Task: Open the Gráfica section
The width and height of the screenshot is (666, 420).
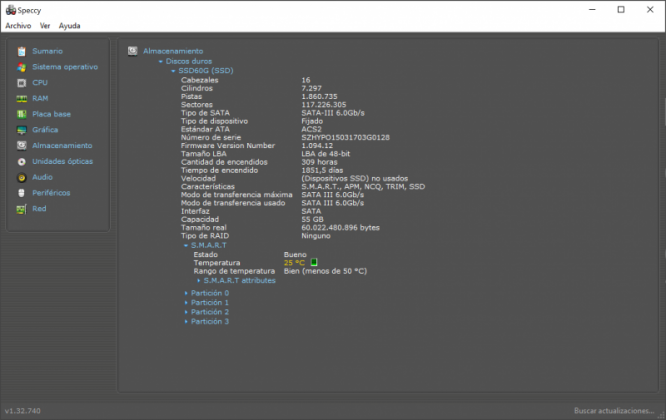Action: pos(45,130)
